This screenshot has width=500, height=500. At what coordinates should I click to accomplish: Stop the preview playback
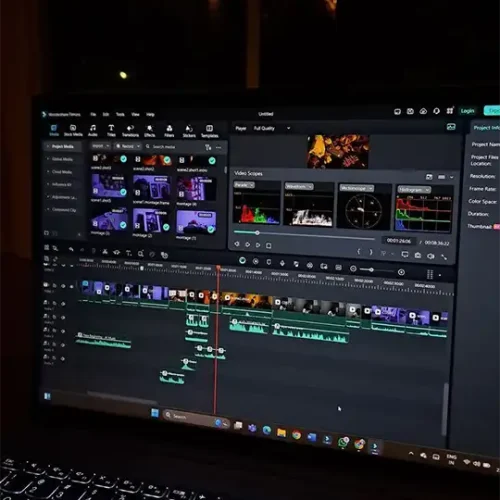269,246
